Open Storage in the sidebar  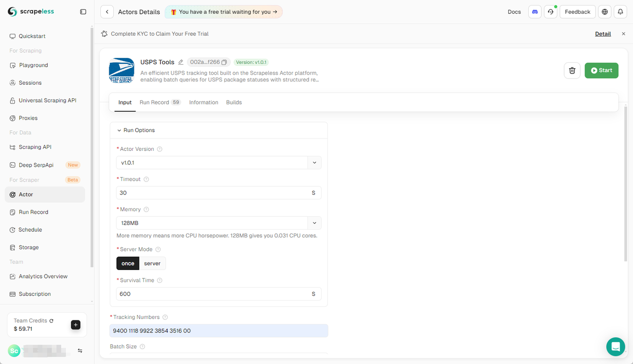(45, 247)
